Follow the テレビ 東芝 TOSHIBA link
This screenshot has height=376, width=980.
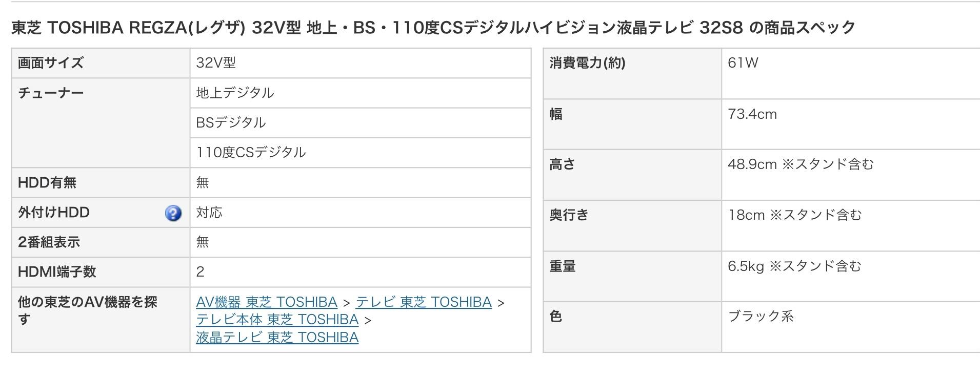[424, 302]
